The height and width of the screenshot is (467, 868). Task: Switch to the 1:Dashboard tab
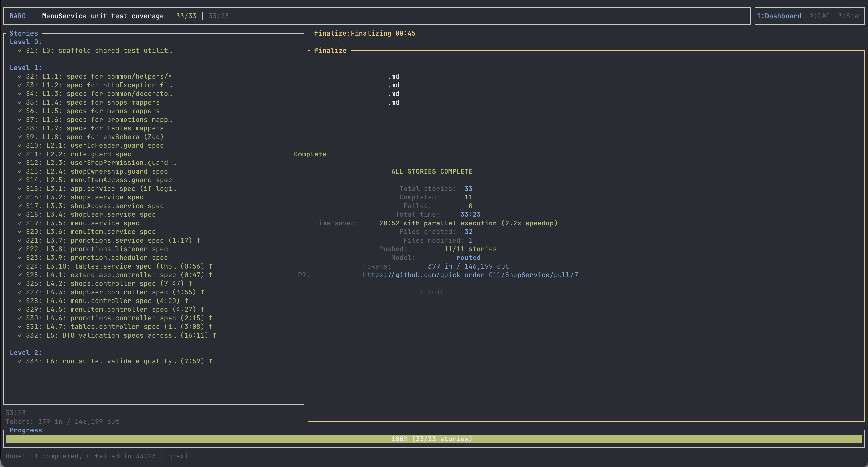point(779,16)
